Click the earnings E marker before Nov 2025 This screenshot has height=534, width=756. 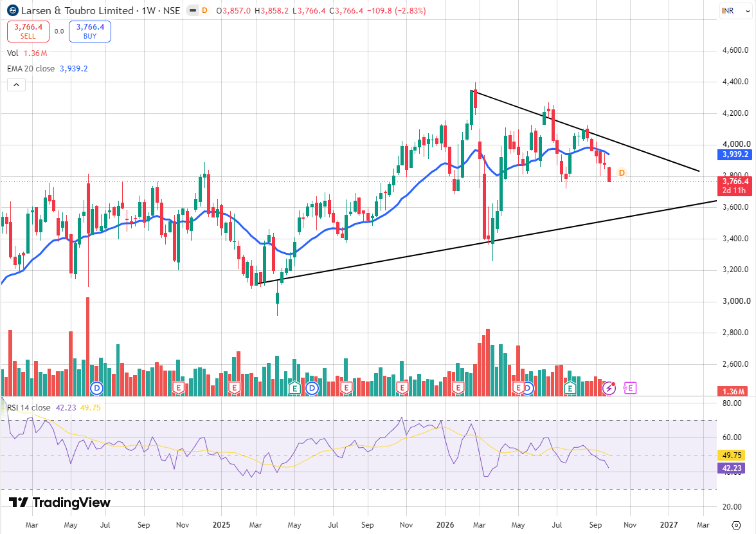(x=402, y=388)
